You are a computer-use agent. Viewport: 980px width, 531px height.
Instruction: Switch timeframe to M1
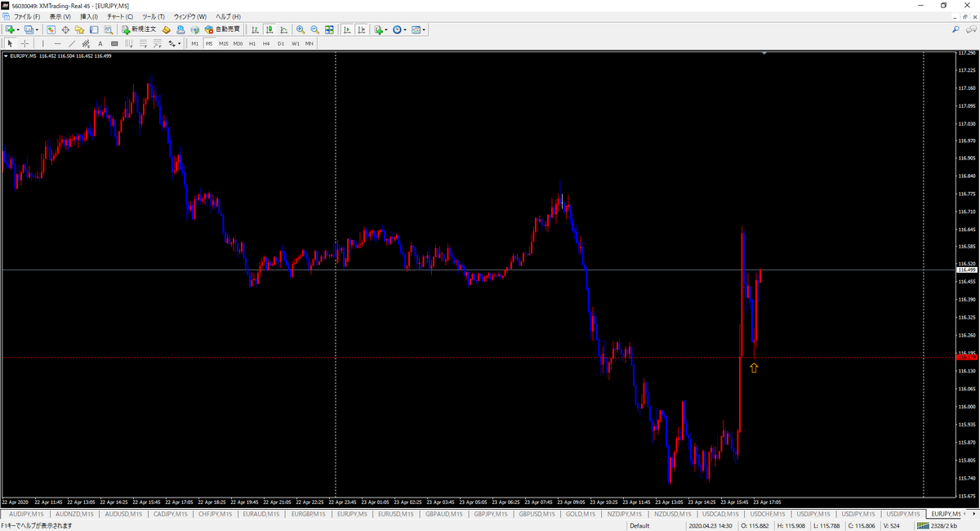[195, 43]
